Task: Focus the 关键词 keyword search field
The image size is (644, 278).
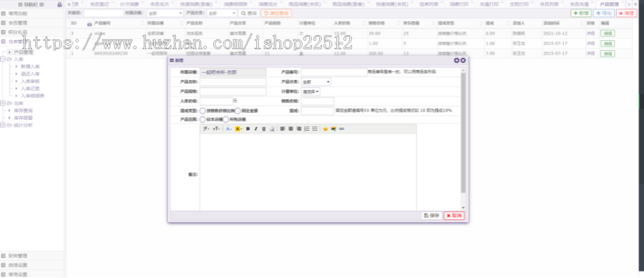Action: point(104,13)
